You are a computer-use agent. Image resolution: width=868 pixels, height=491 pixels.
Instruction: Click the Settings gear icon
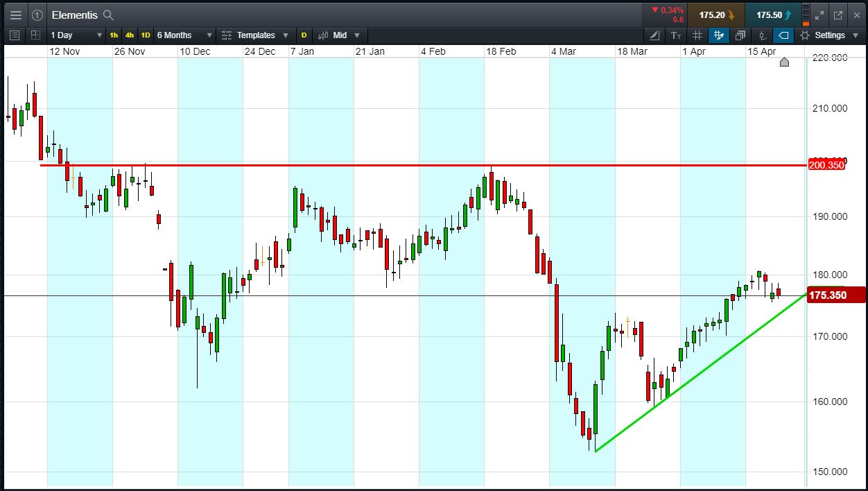805,35
